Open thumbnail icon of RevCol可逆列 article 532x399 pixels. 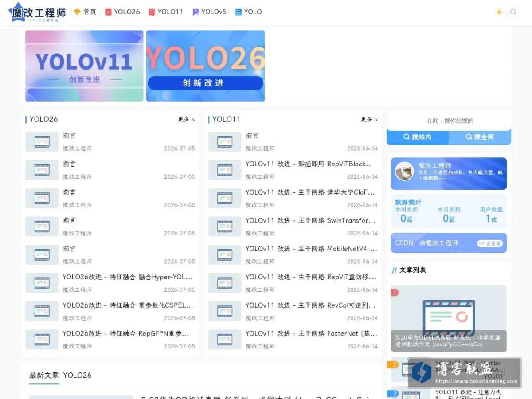coord(225,311)
